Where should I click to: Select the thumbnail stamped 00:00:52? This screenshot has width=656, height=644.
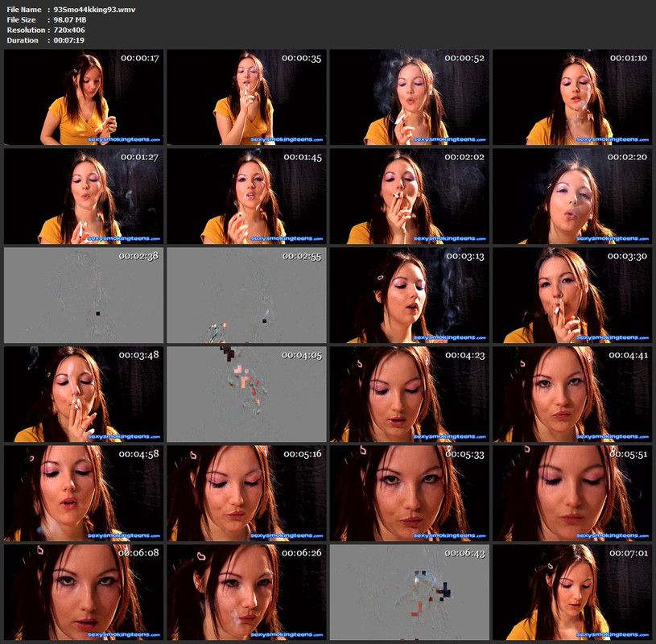pyautogui.click(x=409, y=97)
